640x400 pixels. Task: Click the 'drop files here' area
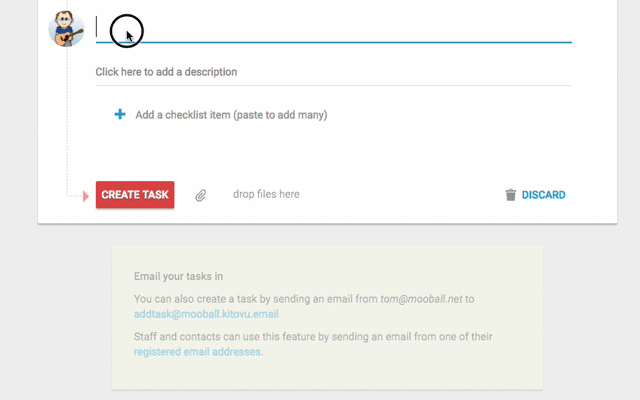266,194
